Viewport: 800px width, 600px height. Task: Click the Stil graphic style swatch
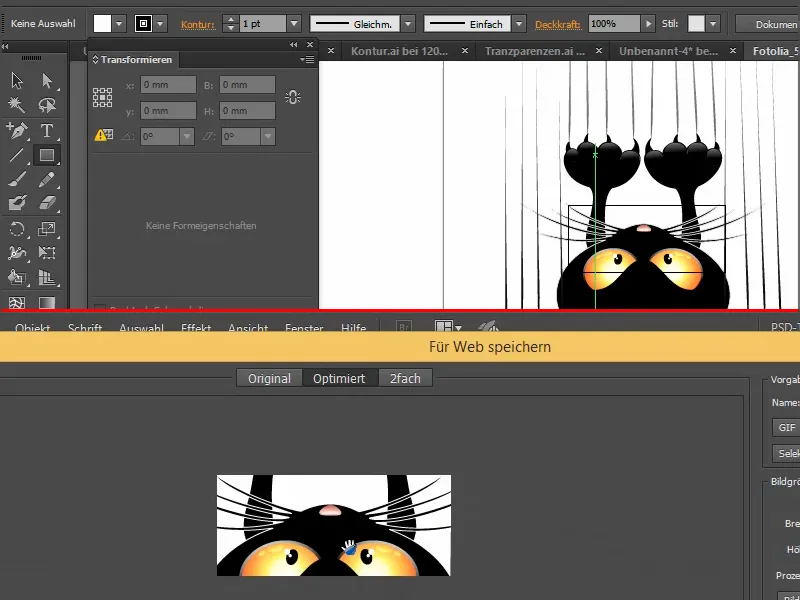[x=696, y=23]
